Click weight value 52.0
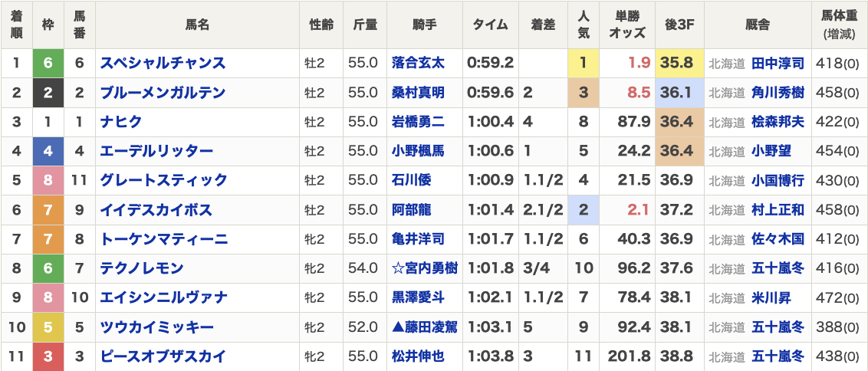This screenshot has height=371, width=868. coord(363,327)
